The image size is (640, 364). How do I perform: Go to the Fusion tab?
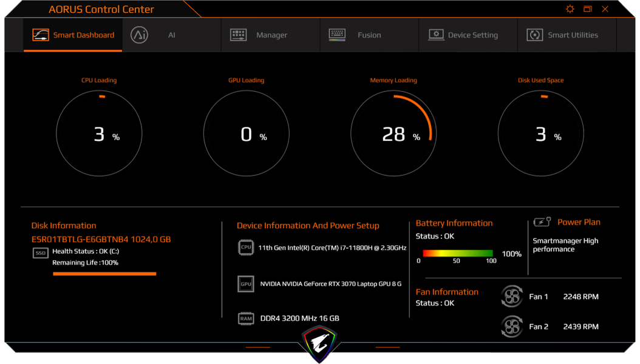coord(369,35)
